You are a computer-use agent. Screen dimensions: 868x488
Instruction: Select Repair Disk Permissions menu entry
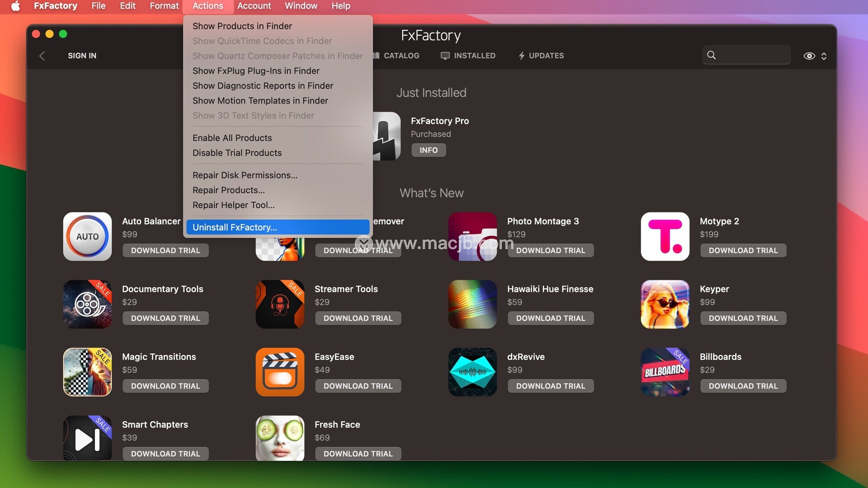[x=245, y=175]
